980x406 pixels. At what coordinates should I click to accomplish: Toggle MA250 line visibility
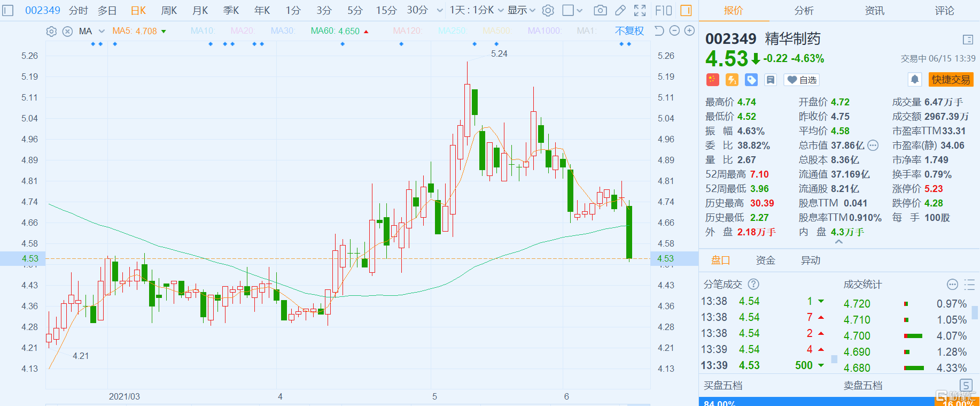[452, 31]
